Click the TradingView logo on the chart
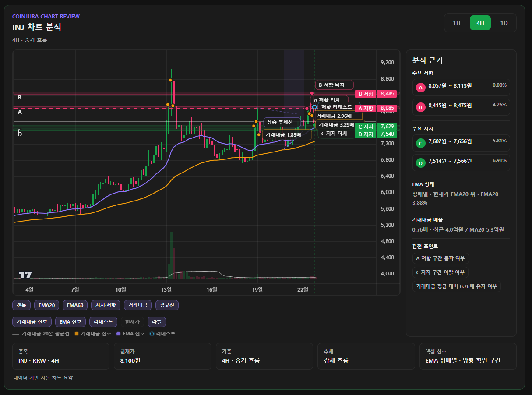The height and width of the screenshot is (395, 532). click(25, 275)
